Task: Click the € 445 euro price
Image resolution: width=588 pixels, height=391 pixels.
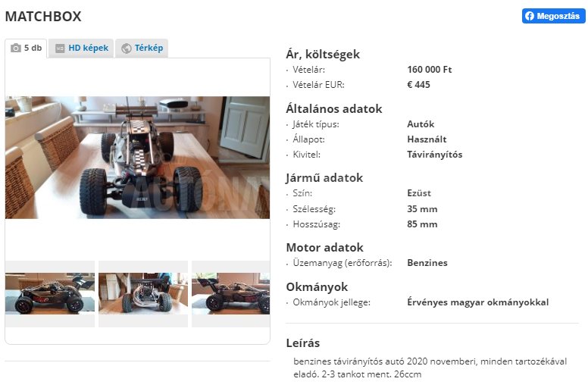Action: click(x=418, y=85)
